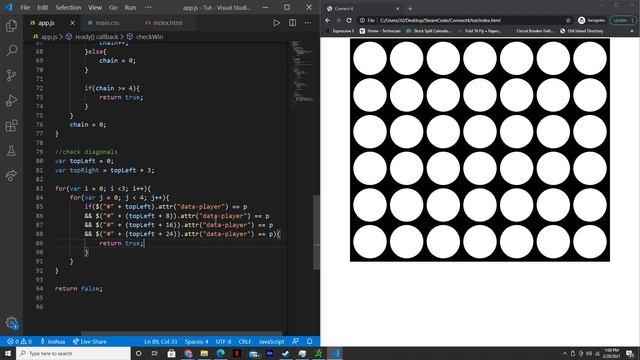Open the Edit menu
Screen dimensions: 640x360
coord(42,7)
